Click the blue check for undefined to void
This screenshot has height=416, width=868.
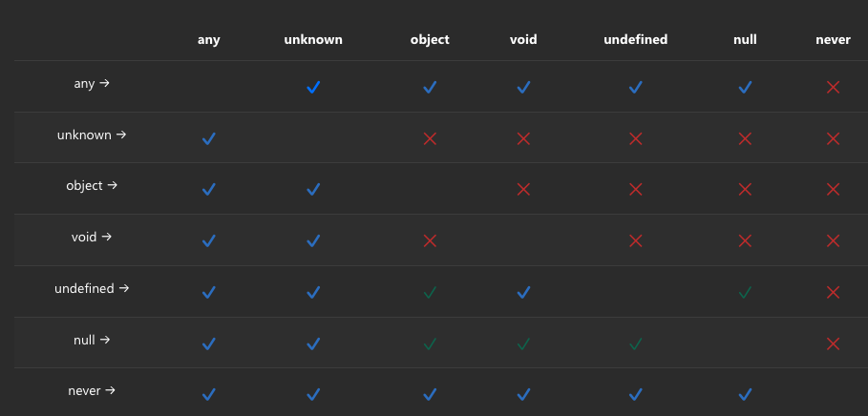[x=523, y=292]
